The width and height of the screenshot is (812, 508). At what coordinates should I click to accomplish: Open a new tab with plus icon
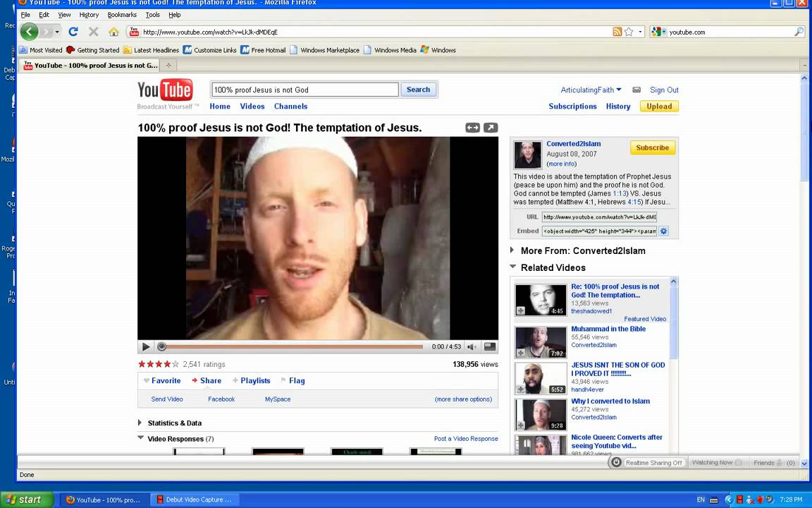tap(168, 66)
